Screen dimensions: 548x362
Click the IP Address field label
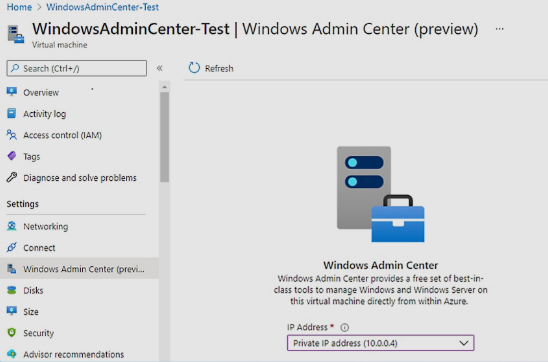click(x=307, y=327)
